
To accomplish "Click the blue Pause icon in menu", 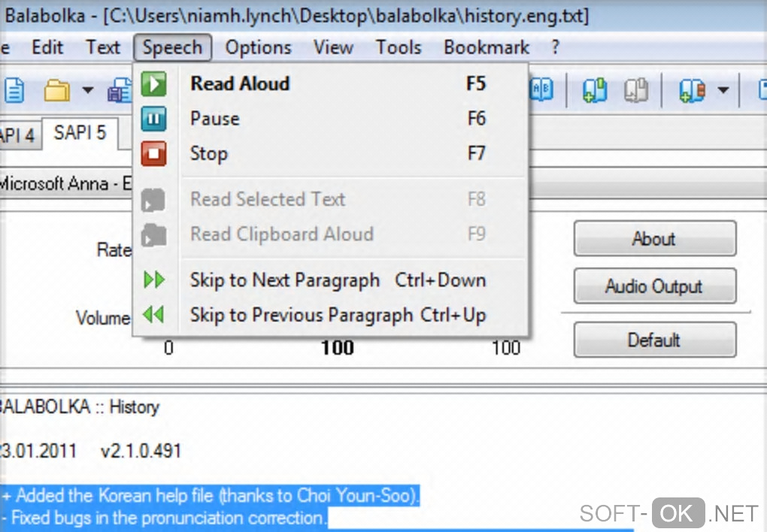I will click(x=153, y=119).
